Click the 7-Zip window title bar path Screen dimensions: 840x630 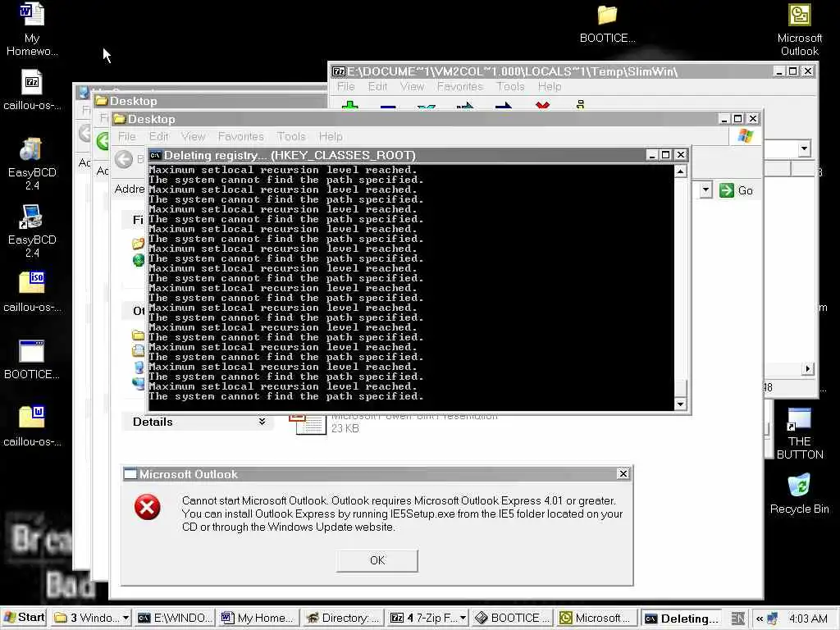point(512,71)
